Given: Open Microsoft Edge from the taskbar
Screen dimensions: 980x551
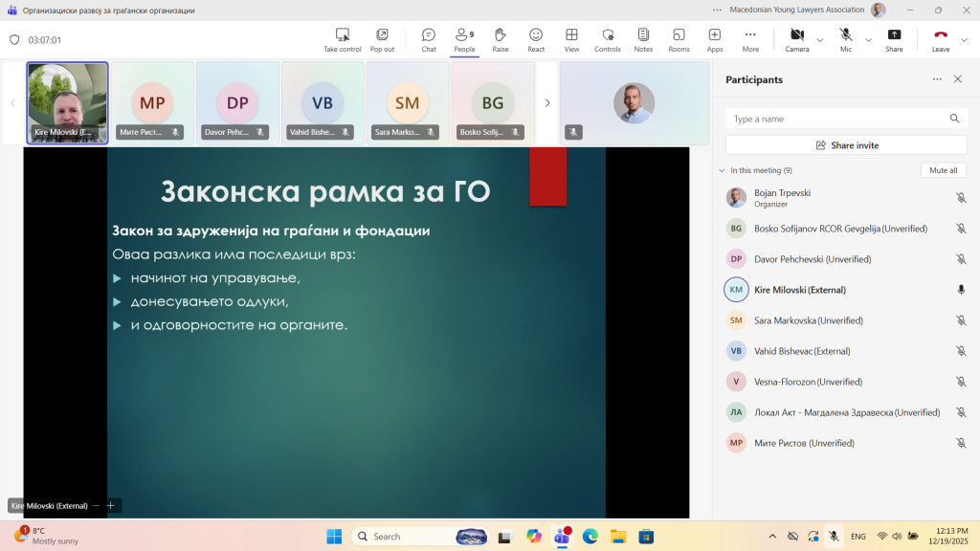Looking at the screenshot, I should 590,537.
